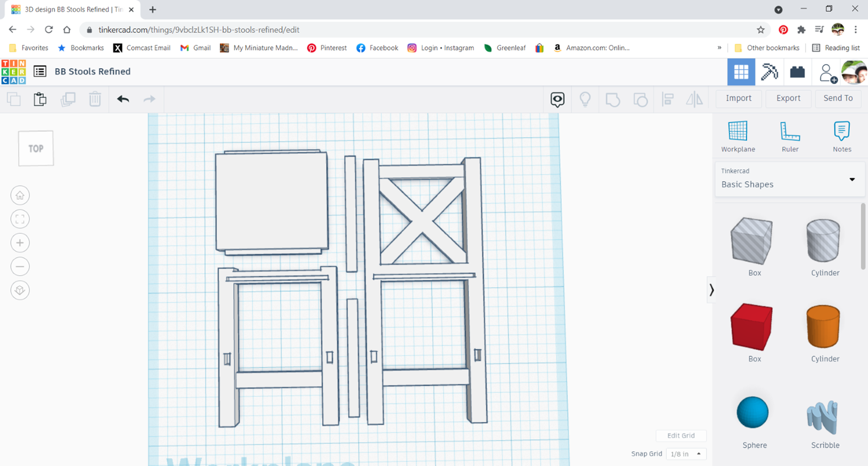Collapse the shapes panel with the chevron
Viewport: 868px width, 466px height.
[711, 290]
